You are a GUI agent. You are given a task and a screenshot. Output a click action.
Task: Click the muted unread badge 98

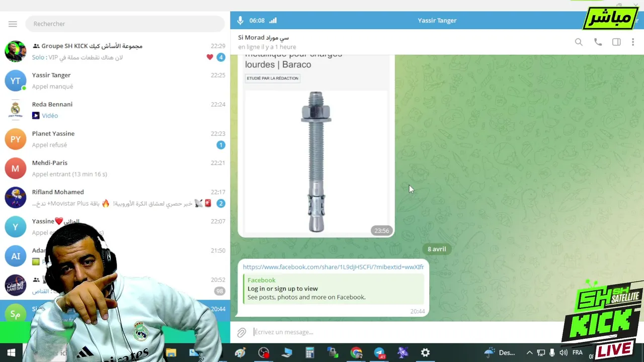(219, 291)
